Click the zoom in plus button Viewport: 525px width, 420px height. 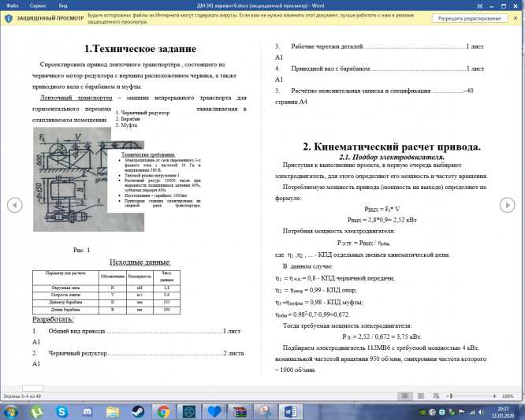pyautogui.click(x=494, y=396)
